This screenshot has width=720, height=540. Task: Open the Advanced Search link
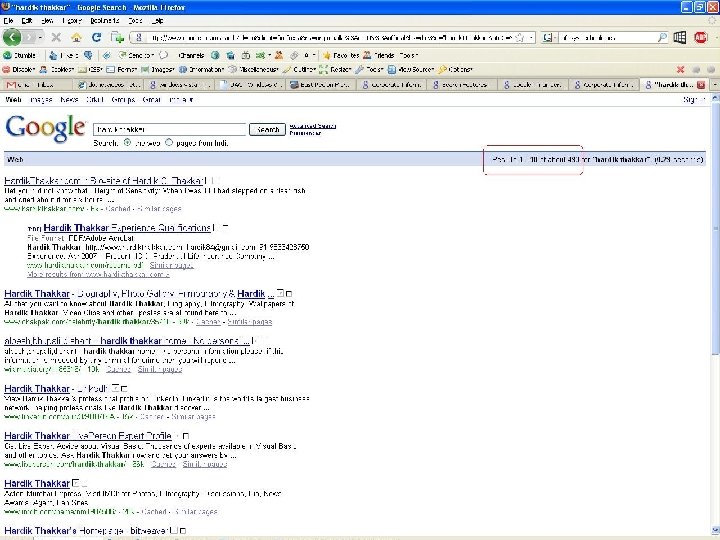coord(313,126)
